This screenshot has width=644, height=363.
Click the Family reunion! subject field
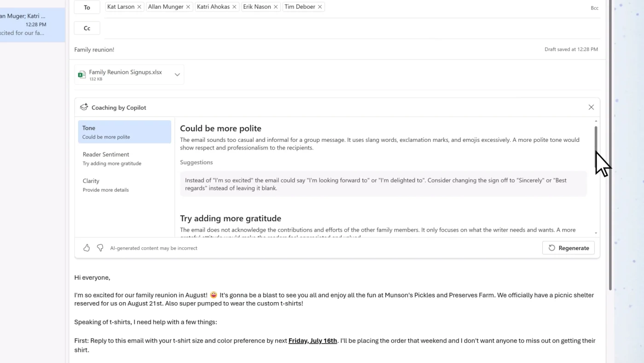[276, 49]
